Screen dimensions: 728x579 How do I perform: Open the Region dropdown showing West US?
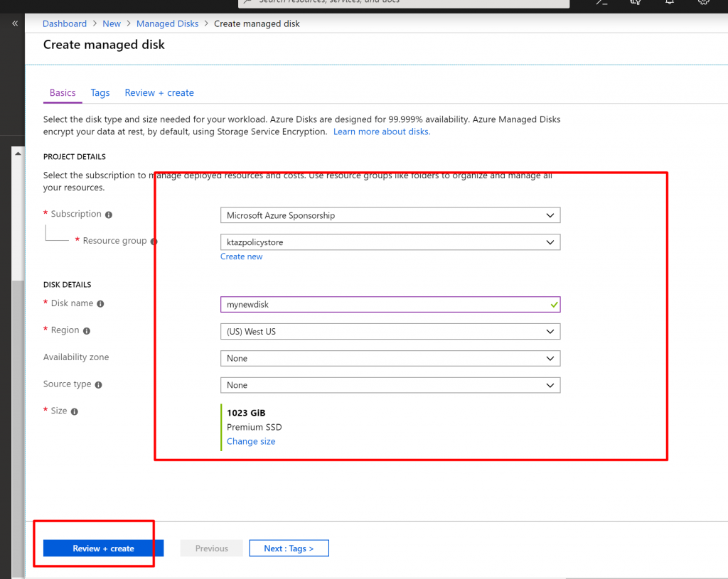pyautogui.click(x=390, y=332)
